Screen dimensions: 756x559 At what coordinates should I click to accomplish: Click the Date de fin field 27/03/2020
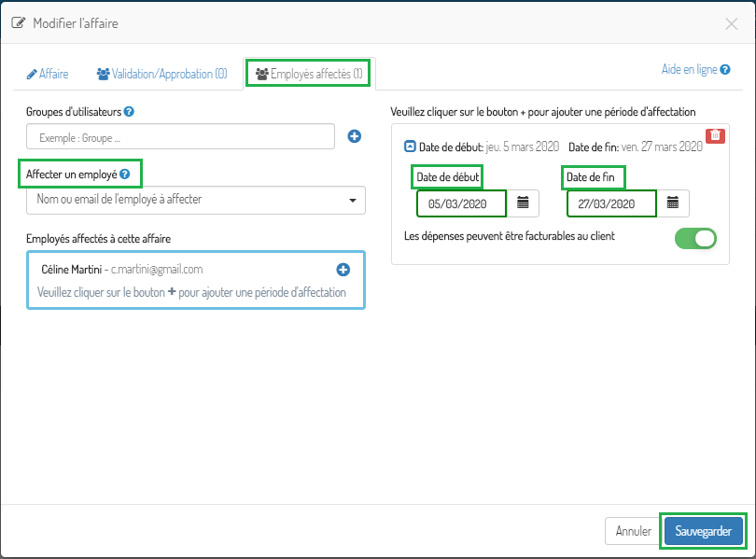click(612, 203)
